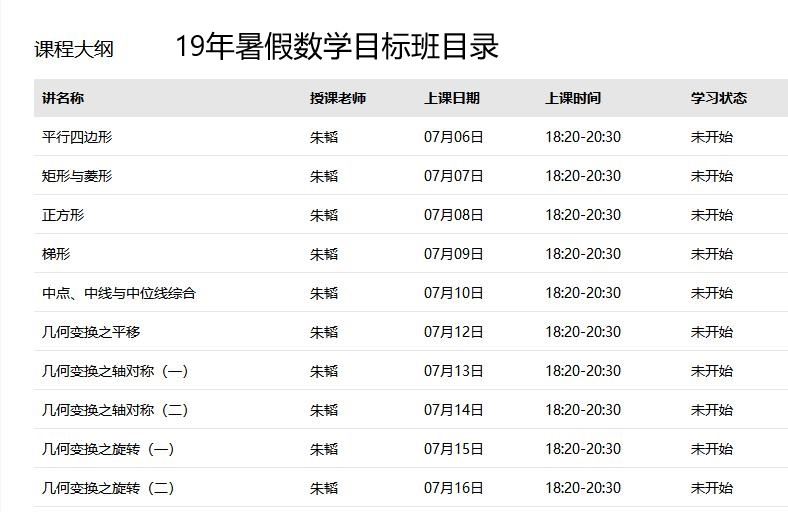Click the 上课日期 column header

(452, 98)
